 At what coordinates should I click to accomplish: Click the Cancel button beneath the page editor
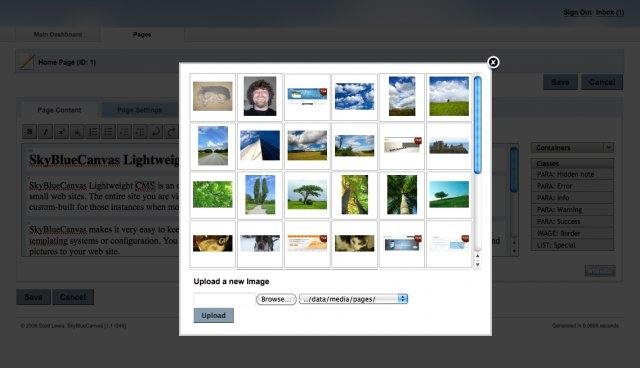pyautogui.click(x=73, y=297)
